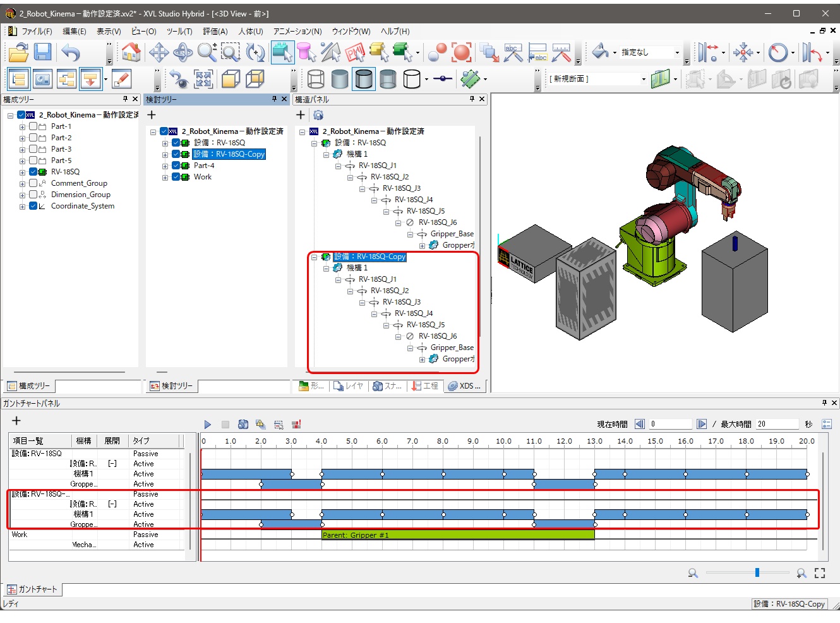Click the gear icon in 構造パネル
840x623 pixels.
(318, 115)
